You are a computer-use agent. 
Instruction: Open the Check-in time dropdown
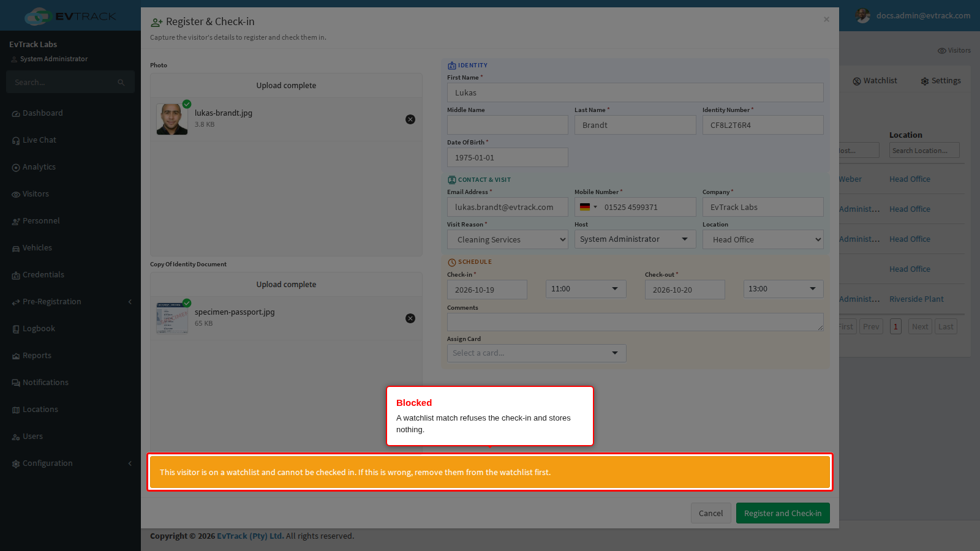point(586,289)
